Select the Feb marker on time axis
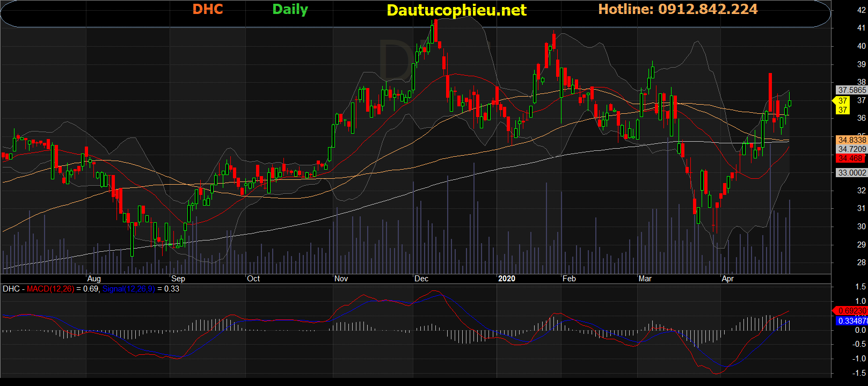 (569, 279)
